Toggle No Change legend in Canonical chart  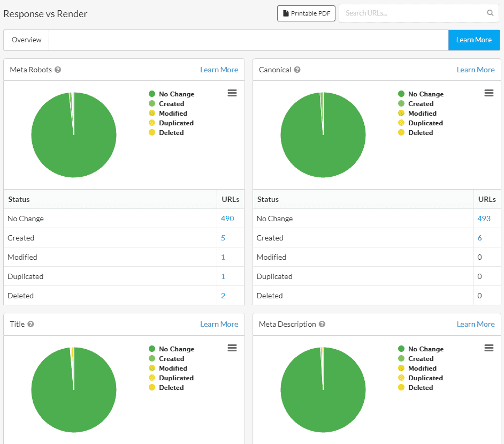click(421, 94)
